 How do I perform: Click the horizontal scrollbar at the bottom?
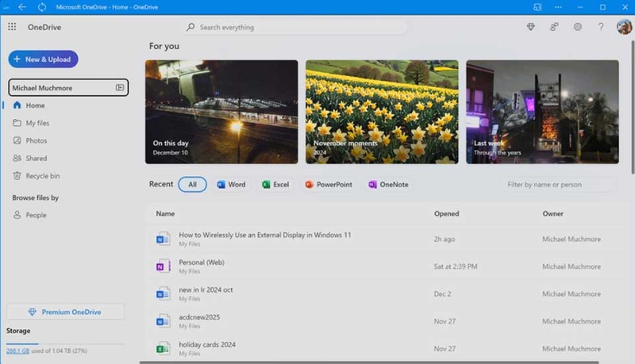point(369,362)
